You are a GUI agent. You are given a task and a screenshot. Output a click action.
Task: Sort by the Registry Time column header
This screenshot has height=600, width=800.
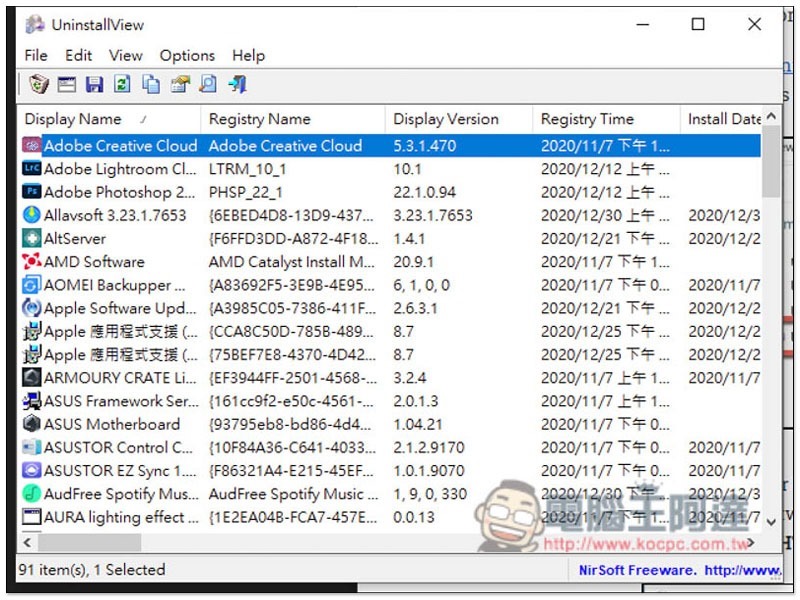(x=606, y=119)
